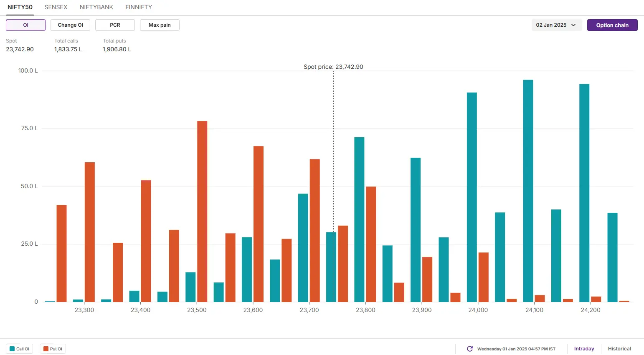Image resolution: width=644 pixels, height=355 pixels.
Task: Click the Total calls value 1,833.75 L
Action: pos(68,49)
